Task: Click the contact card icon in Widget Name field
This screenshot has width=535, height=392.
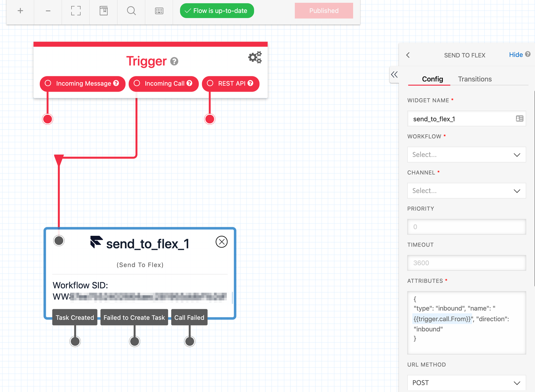Action: [x=519, y=118]
